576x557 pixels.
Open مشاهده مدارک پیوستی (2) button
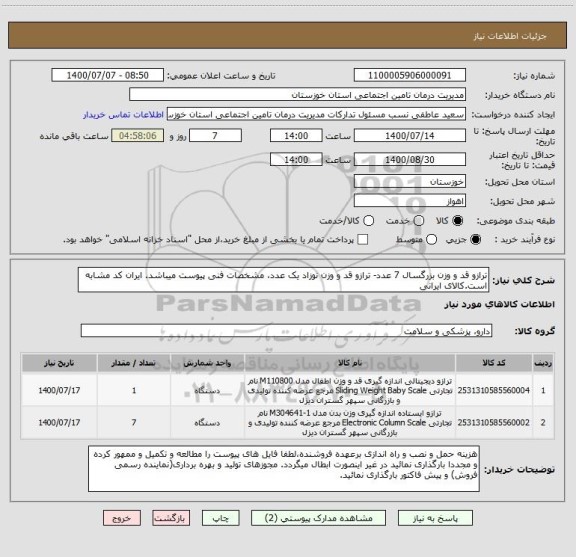tap(318, 518)
